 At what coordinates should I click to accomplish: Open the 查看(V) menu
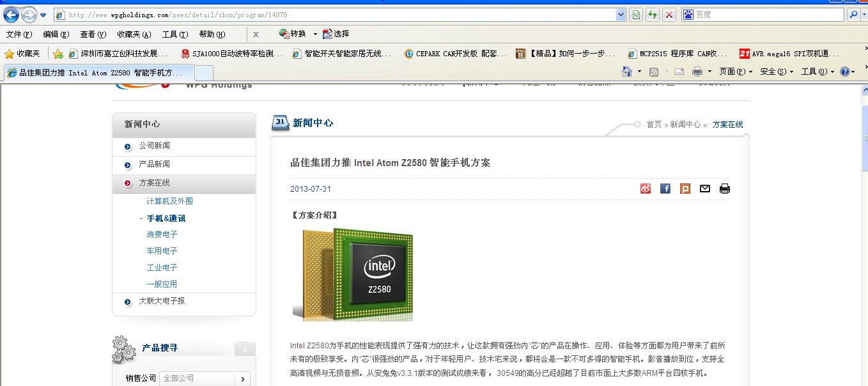(93, 35)
